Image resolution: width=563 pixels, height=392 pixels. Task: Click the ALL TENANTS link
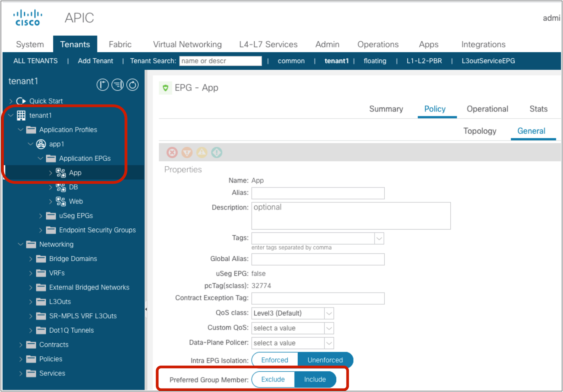click(x=35, y=61)
